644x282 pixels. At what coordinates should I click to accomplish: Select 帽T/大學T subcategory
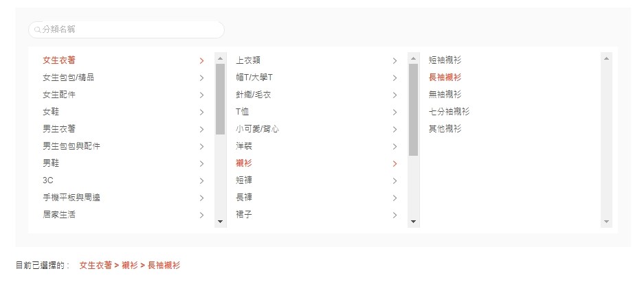[x=254, y=78]
